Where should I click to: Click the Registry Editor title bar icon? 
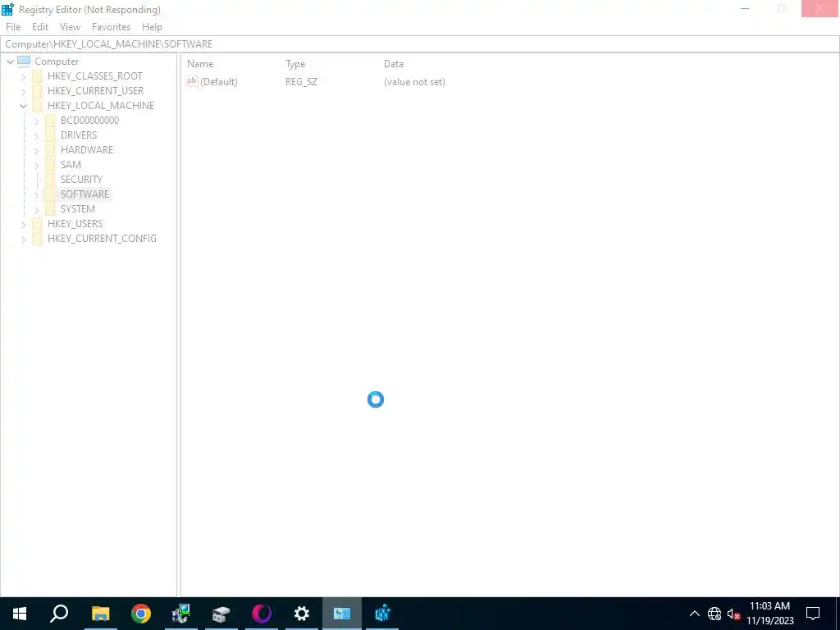pyautogui.click(x=7, y=9)
